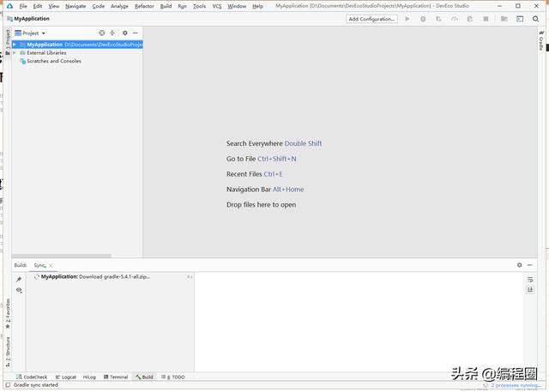Open the Edit menu
This screenshot has width=549, height=392.
click(38, 6)
